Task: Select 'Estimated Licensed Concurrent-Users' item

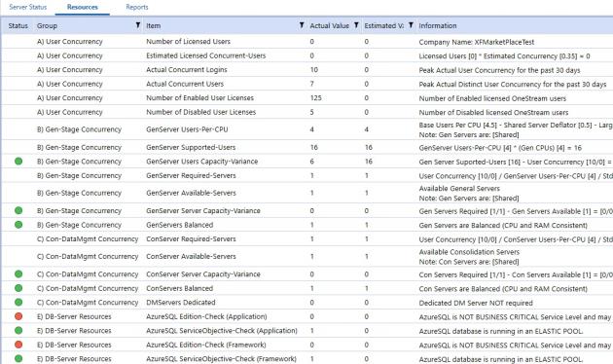Action: (x=205, y=55)
